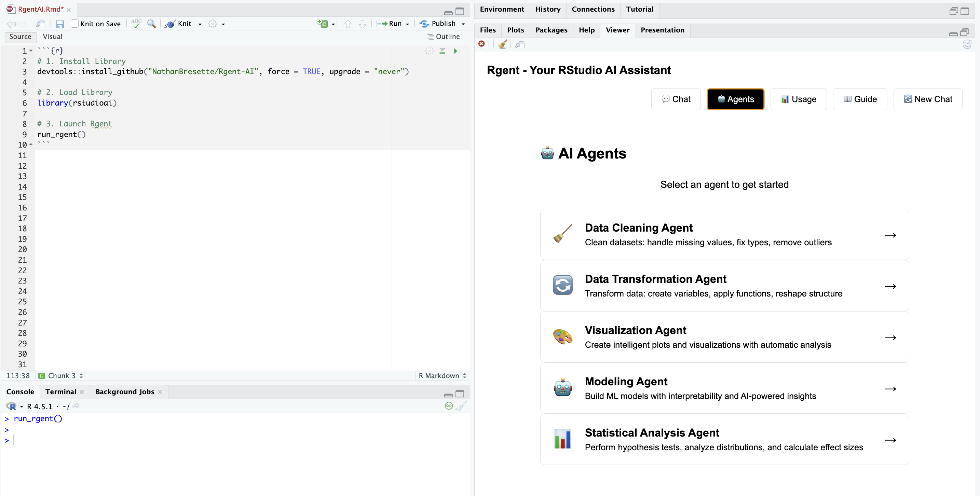Open the Knit dropdown menu
This screenshot has width=980, height=496.
point(200,24)
